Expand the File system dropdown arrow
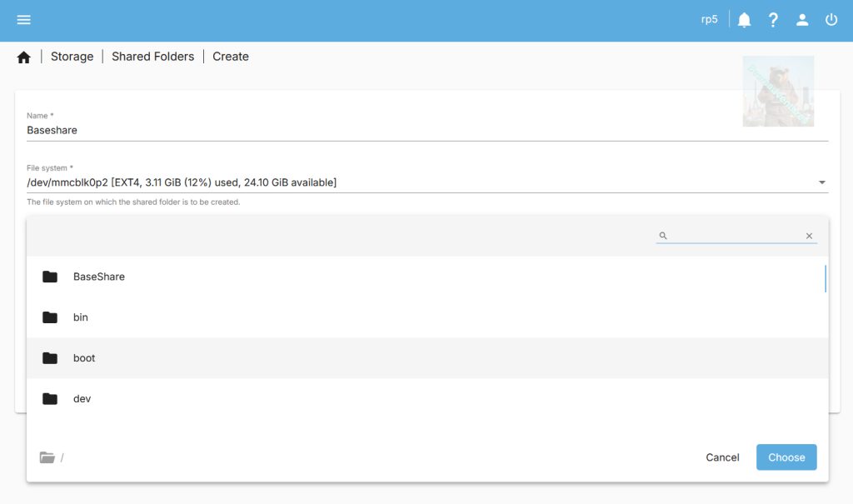This screenshot has height=504, width=853. (x=821, y=182)
